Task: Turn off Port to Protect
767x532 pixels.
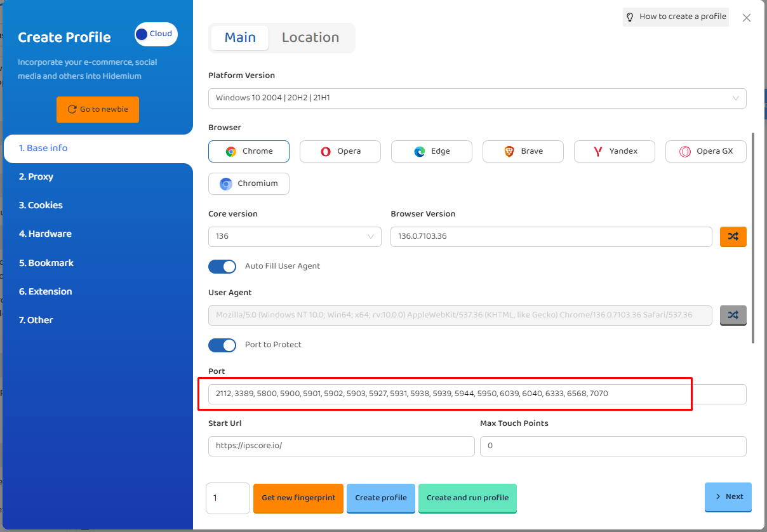Action: (x=222, y=345)
